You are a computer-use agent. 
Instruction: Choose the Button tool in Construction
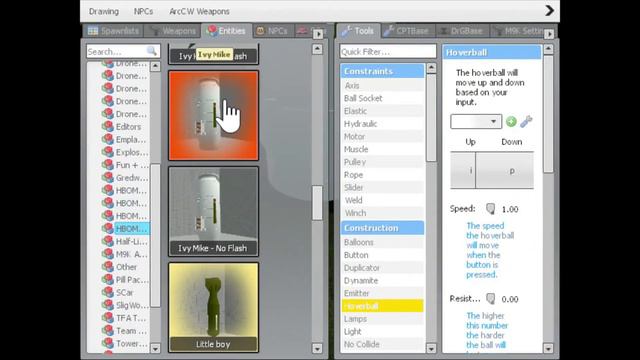(x=382, y=255)
